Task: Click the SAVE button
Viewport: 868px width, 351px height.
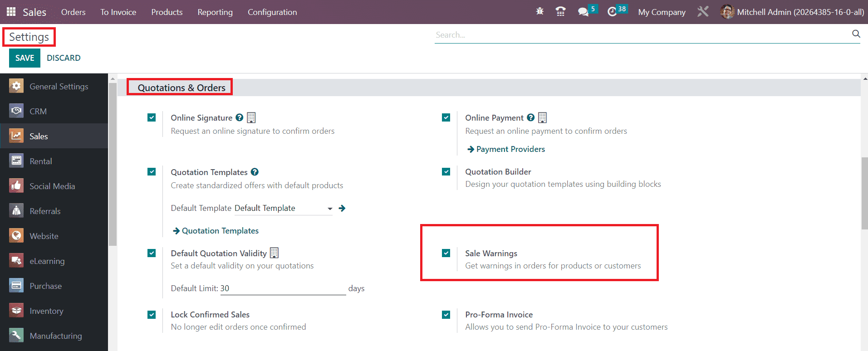Action: [25, 58]
